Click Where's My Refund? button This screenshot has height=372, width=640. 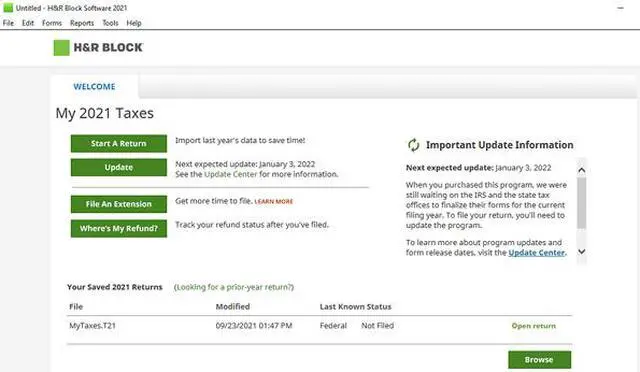119,229
